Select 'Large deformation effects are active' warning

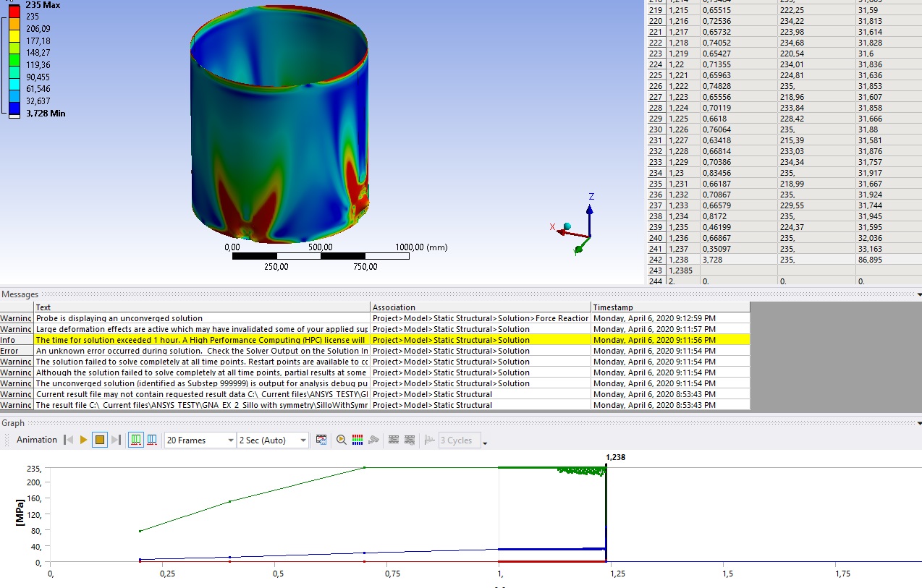click(x=375, y=329)
